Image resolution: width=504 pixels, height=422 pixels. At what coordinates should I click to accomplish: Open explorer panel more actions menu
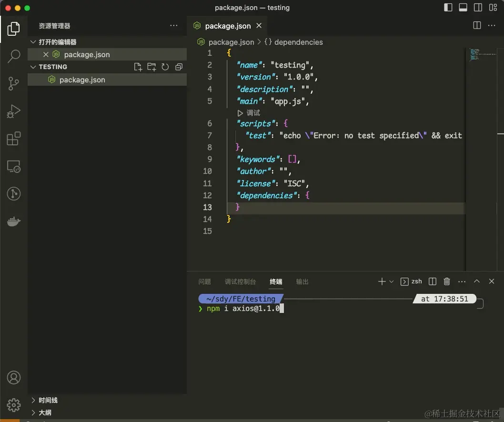tap(174, 26)
